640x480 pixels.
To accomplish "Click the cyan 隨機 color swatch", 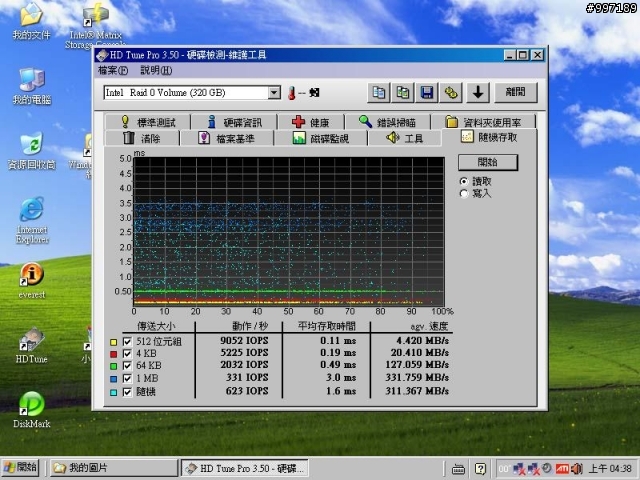I will tap(113, 392).
